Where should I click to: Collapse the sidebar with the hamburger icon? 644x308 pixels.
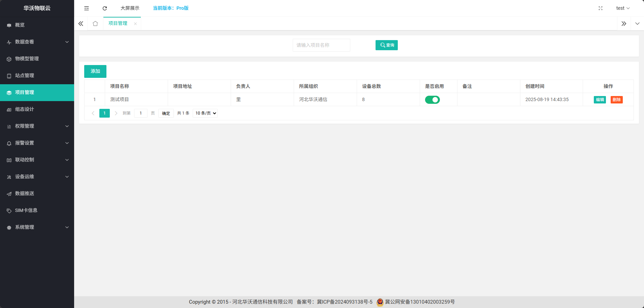[x=86, y=8]
